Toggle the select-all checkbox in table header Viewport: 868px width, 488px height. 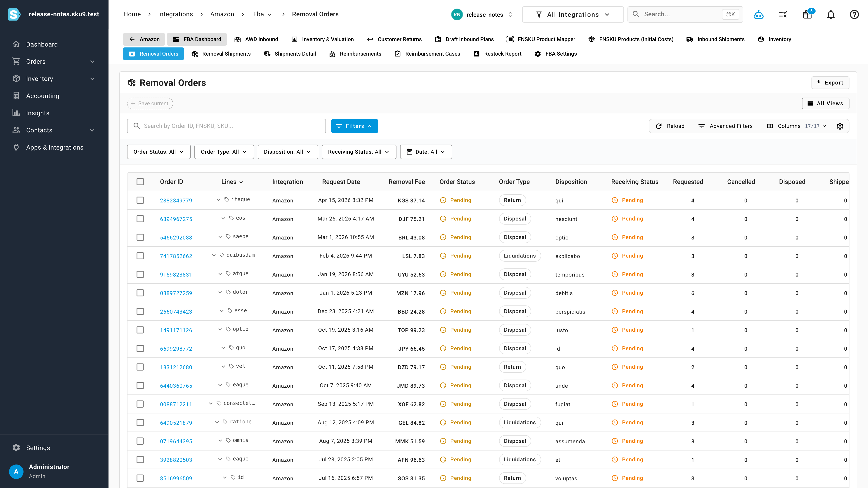tap(140, 181)
